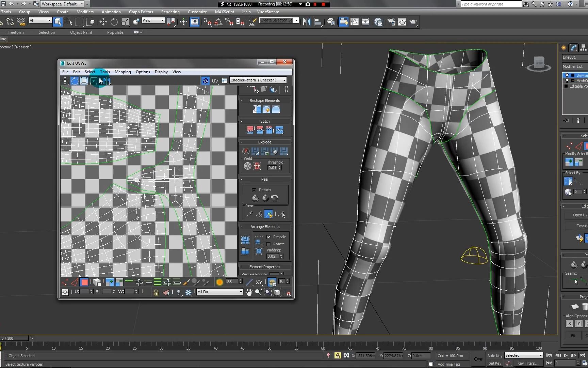Click the Open UV Editor button in the right panel

(578, 215)
